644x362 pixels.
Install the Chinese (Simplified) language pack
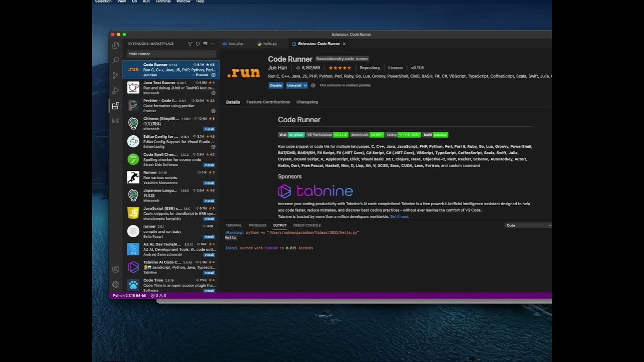click(209, 129)
